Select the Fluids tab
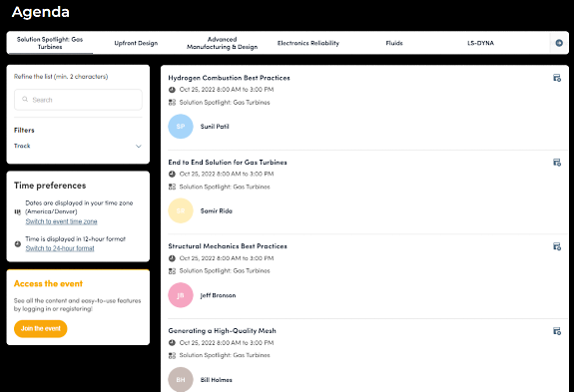Viewport: 574px width, 392px height. tap(394, 43)
